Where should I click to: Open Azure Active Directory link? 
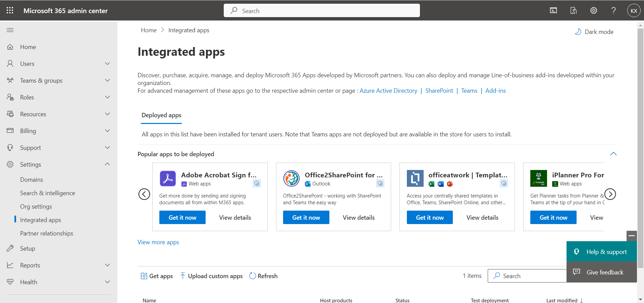388,91
